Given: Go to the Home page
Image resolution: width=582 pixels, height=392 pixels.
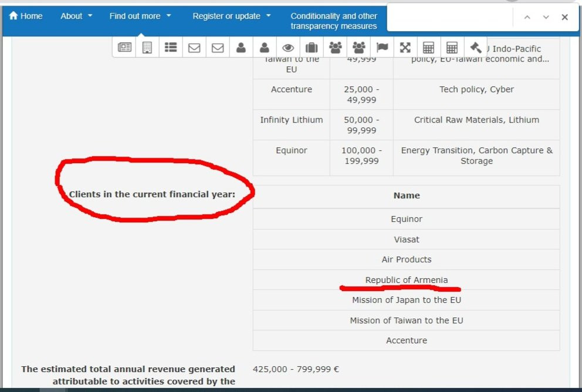Looking at the screenshot, I should [x=26, y=16].
